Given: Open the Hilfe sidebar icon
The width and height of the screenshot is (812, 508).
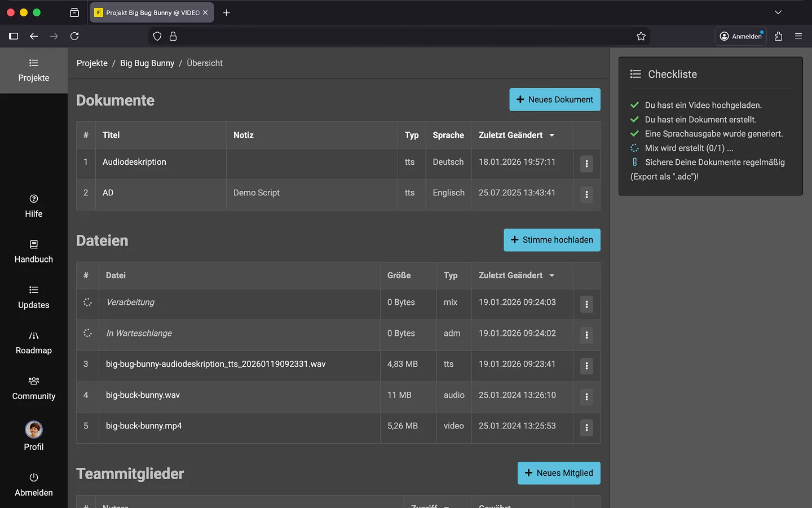Looking at the screenshot, I should 34,199.
